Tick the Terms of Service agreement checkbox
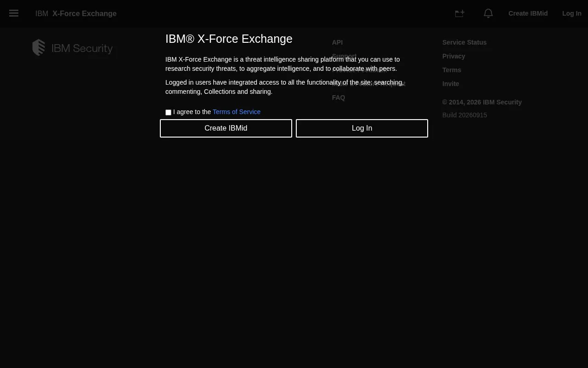Viewport: 588px width, 368px height. tap(168, 112)
